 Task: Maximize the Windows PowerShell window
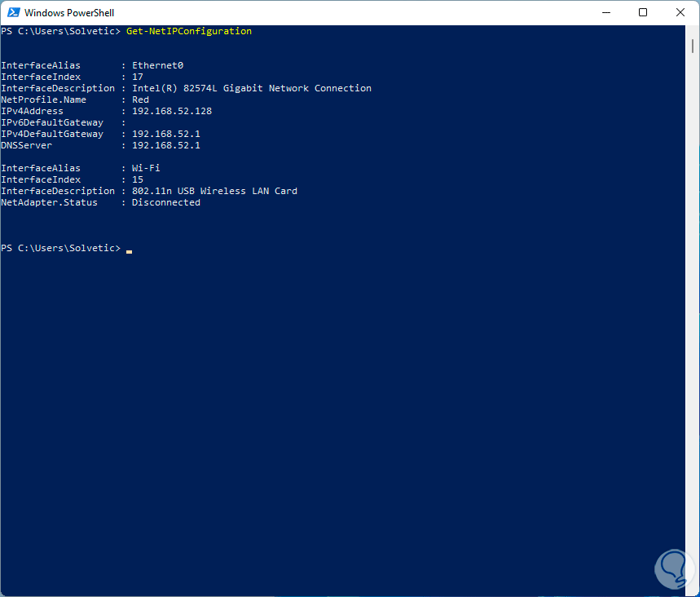point(643,12)
